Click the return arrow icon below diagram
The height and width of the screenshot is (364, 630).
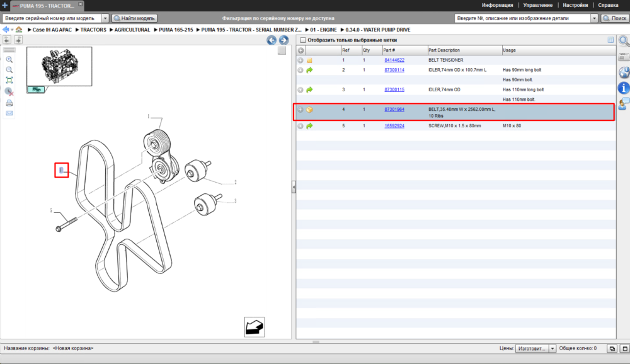tap(255, 327)
